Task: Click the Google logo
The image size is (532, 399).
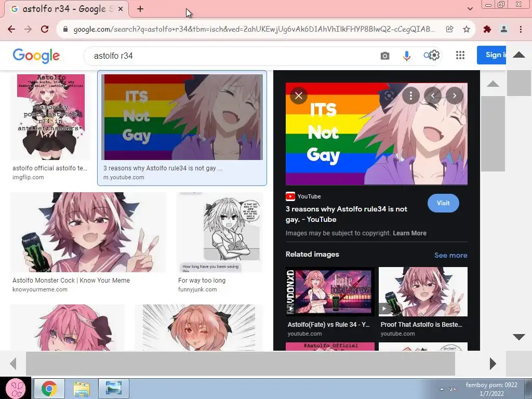Action: click(36, 56)
